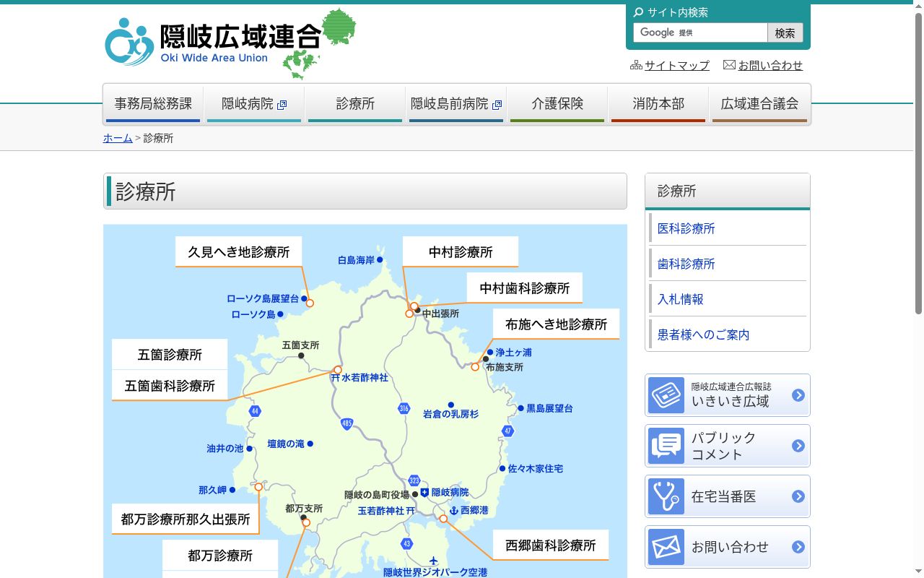Select 五箇診療所 label on map
Viewport: 924px width, 578px height.
coord(170,355)
